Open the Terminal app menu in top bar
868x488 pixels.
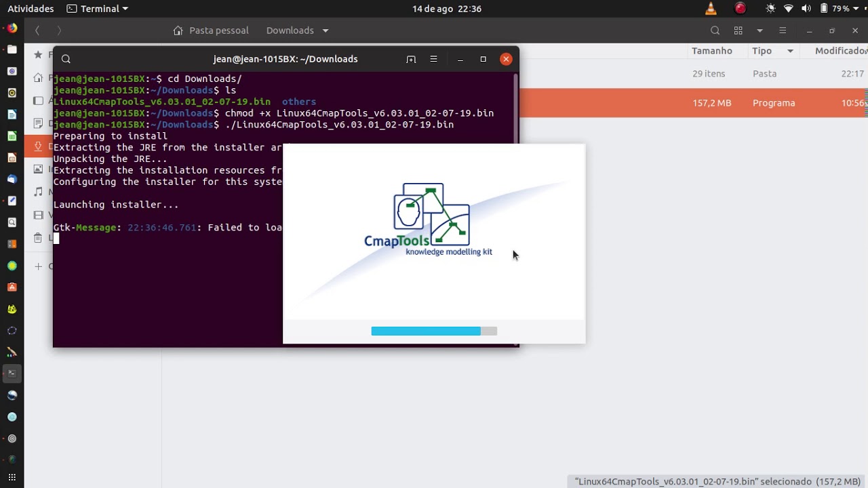(x=98, y=9)
